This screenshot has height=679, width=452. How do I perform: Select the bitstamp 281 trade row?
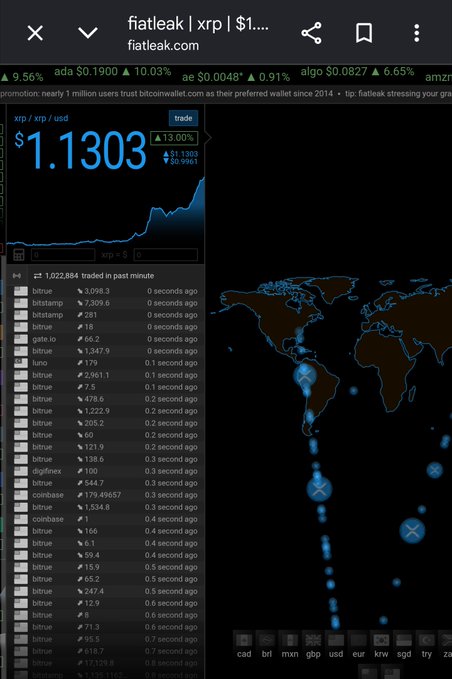pyautogui.click(x=106, y=315)
